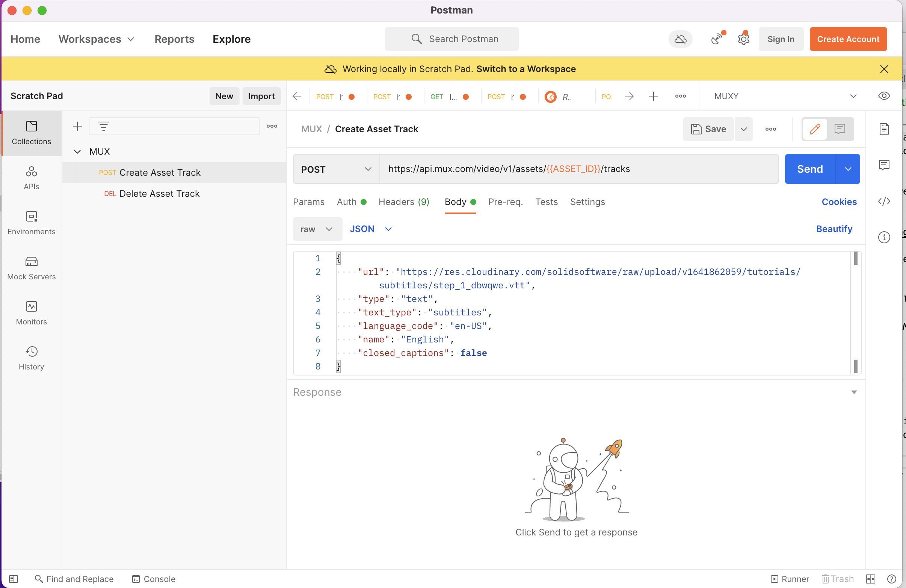Open request more actions three-dot menu
Image resolution: width=906 pixels, height=588 pixels.
click(770, 129)
